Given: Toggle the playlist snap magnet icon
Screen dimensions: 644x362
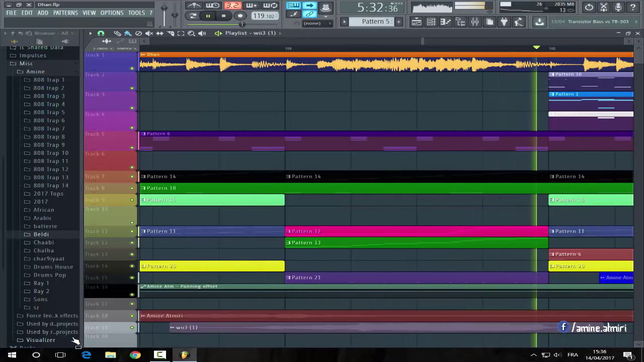Looking at the screenshot, I should click(x=101, y=33).
